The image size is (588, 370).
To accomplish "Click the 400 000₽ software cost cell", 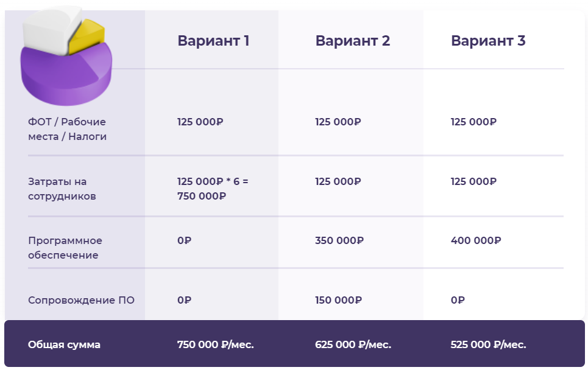I will 476,240.
